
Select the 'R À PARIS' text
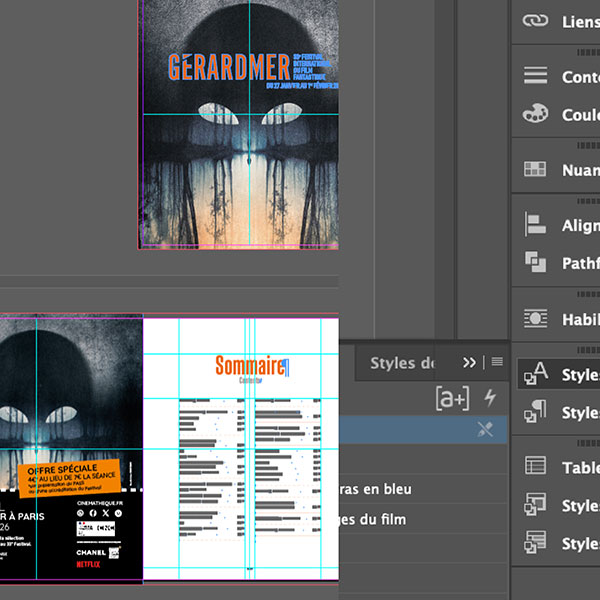[x=22, y=517]
